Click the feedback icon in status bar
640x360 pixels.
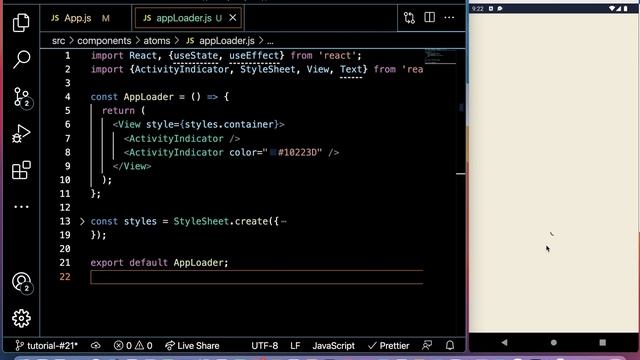pos(427,346)
